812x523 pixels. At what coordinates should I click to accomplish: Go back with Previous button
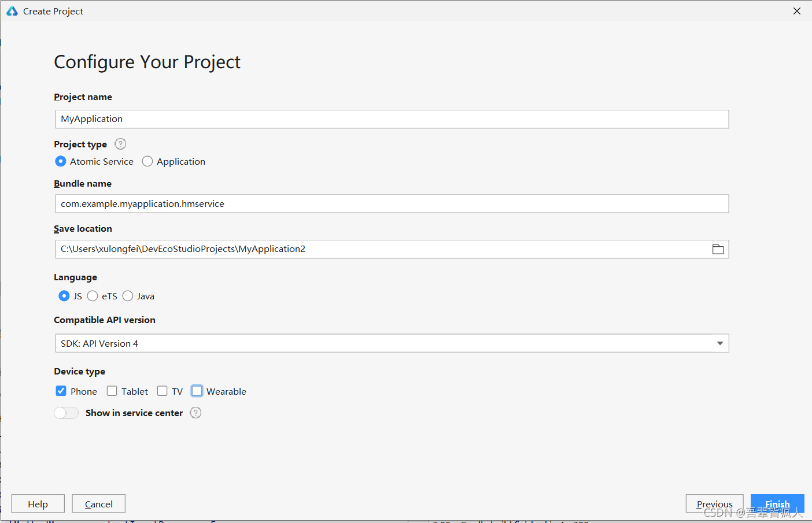click(715, 504)
